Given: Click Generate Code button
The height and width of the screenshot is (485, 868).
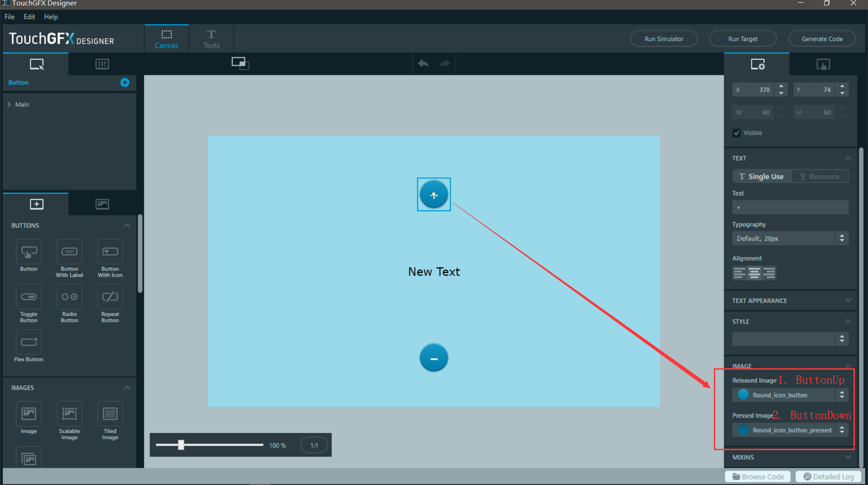Looking at the screenshot, I should [x=822, y=39].
